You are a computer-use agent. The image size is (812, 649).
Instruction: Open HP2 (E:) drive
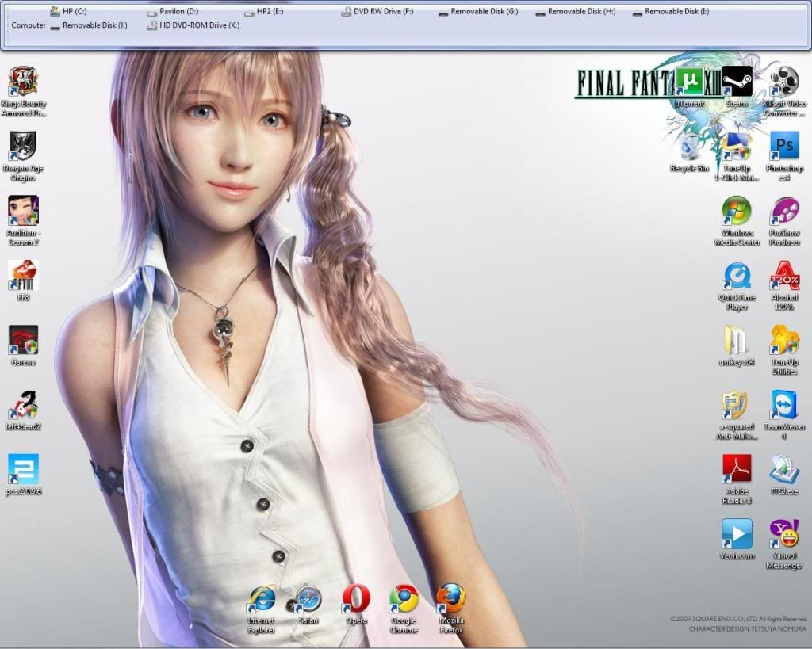click(x=264, y=11)
